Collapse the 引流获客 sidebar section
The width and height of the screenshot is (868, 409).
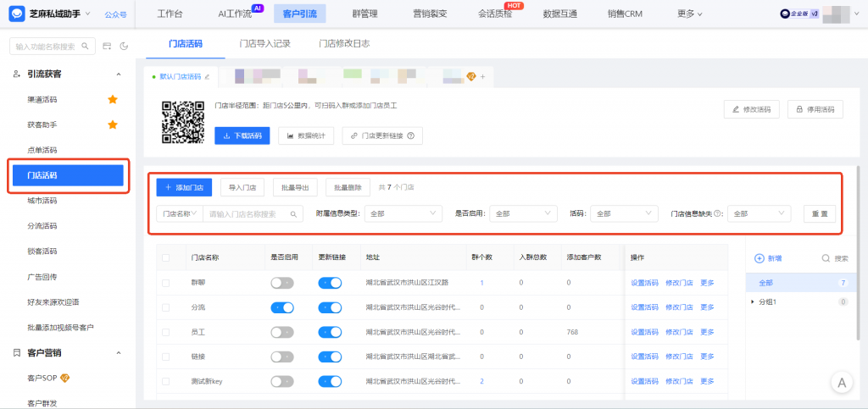118,75
